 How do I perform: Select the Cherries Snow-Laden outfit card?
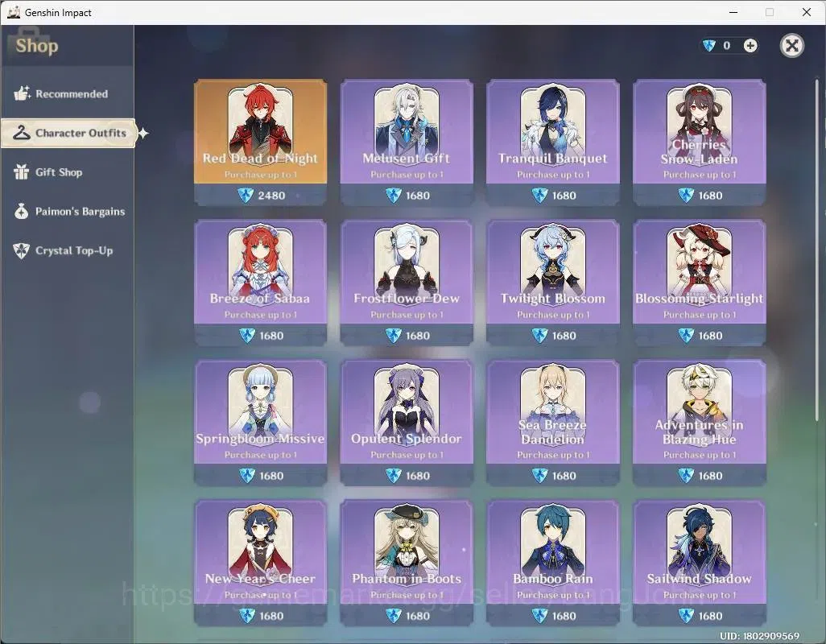click(699, 142)
